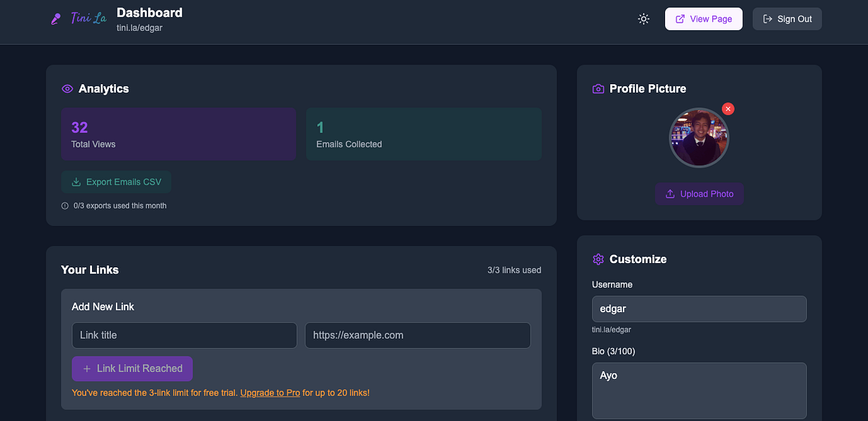Click the profile picture thumbnail

(699, 138)
